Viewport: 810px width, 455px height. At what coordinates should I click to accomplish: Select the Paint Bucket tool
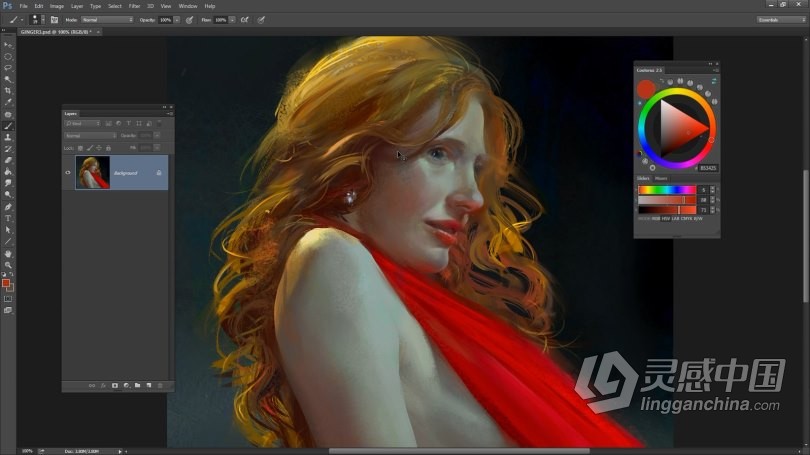point(8,171)
